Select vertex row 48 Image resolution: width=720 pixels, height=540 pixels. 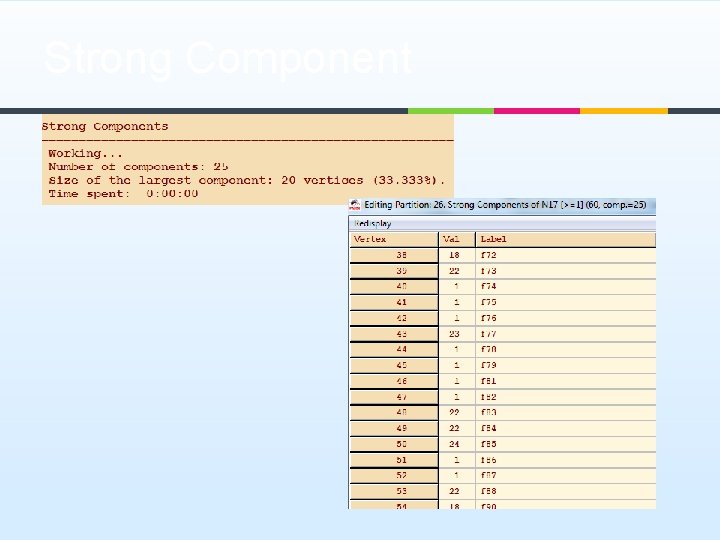click(394, 412)
